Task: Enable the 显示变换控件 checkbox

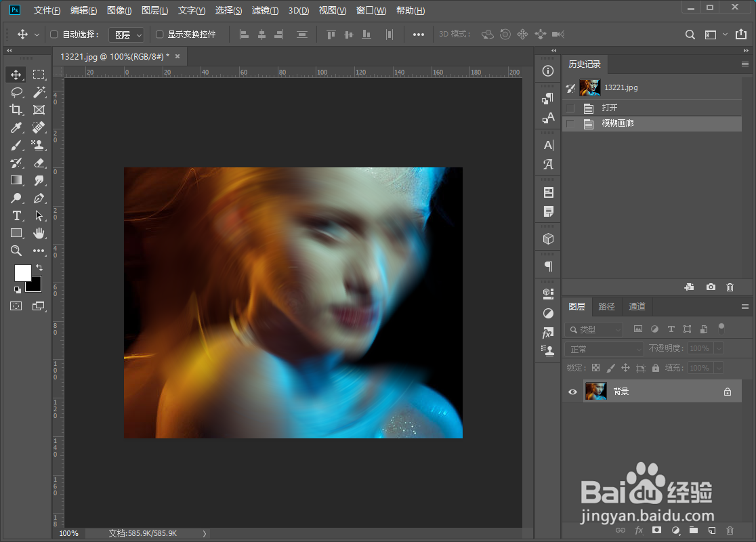Action: point(160,35)
